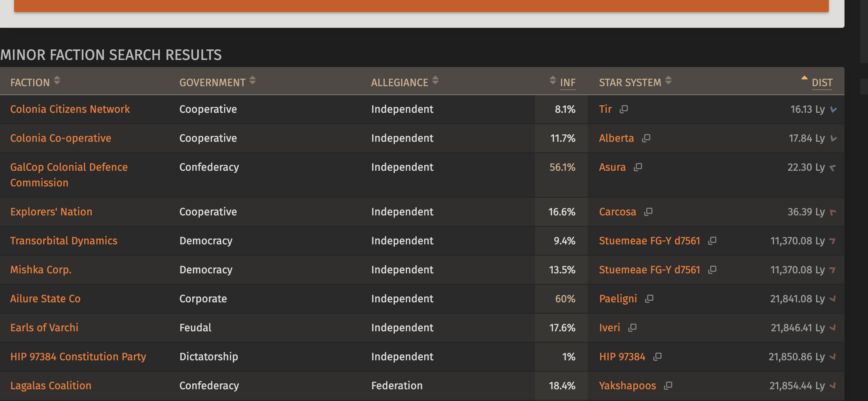Open Mishka Corp. faction page

click(41, 270)
